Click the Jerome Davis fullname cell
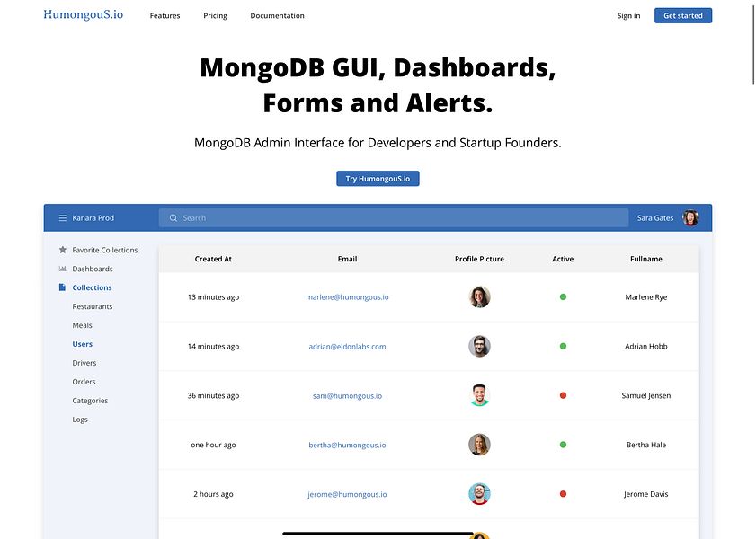The image size is (756, 539). [x=646, y=494]
